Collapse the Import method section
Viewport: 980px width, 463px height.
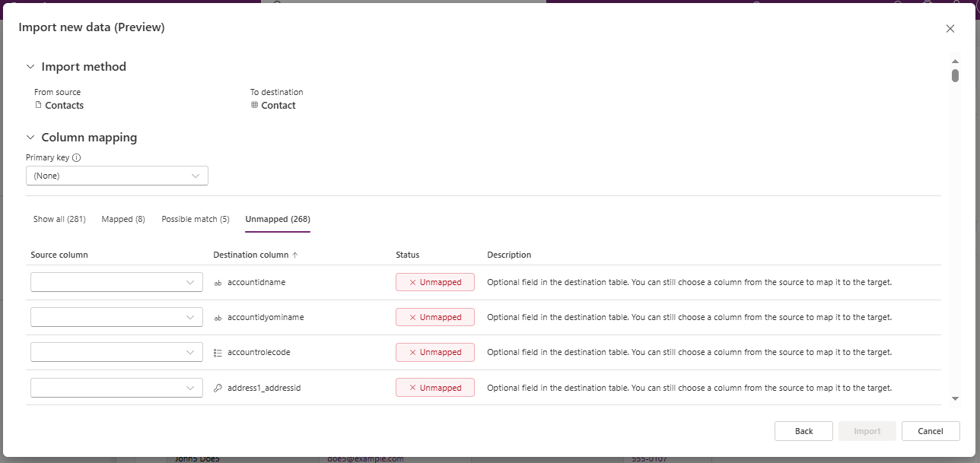(x=30, y=67)
